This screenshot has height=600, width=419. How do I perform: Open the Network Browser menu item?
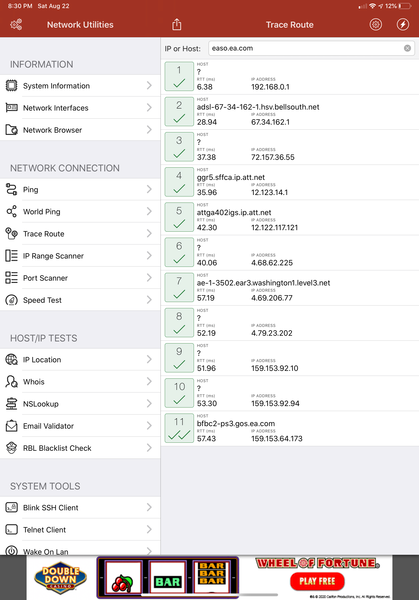[x=80, y=130]
